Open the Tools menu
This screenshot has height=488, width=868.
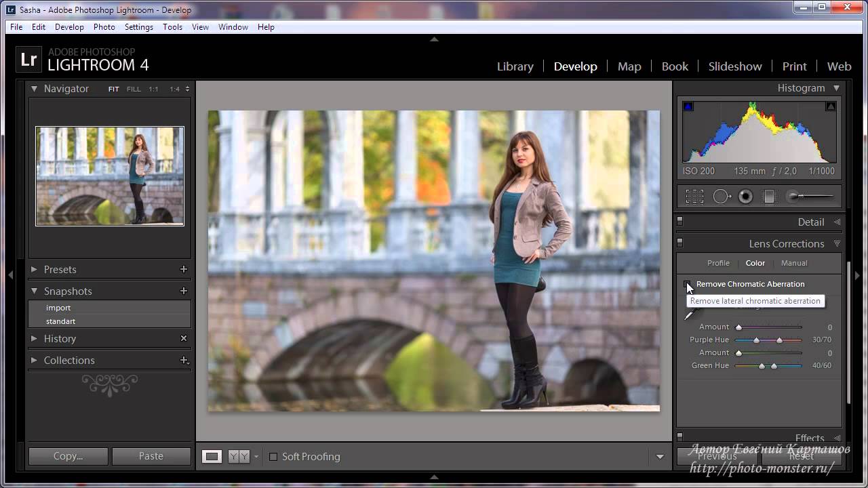tap(172, 27)
